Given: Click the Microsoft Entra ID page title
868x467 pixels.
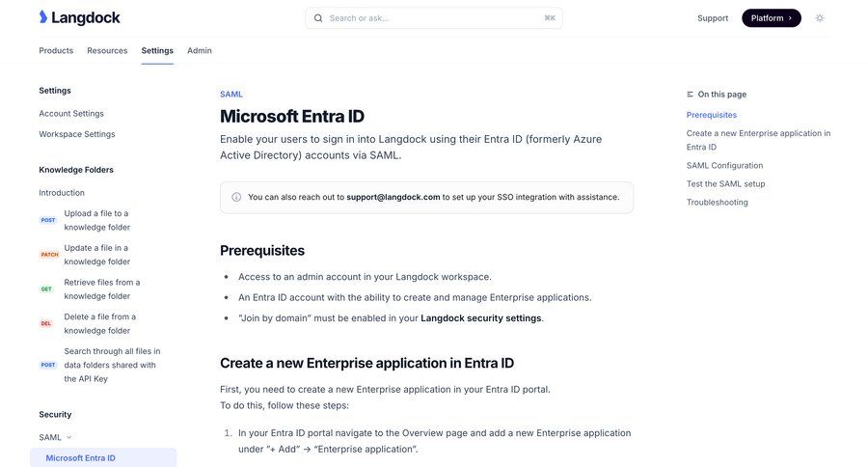Looking at the screenshot, I should (292, 117).
